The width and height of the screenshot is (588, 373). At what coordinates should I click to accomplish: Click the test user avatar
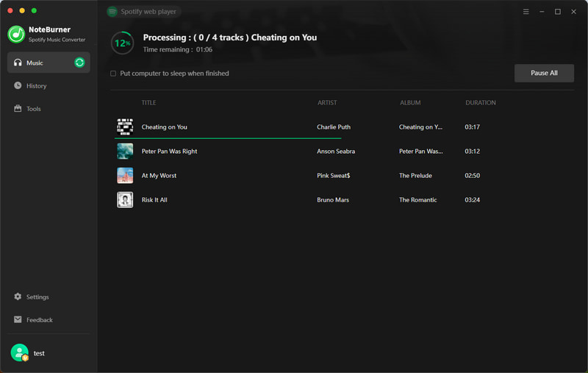[x=20, y=352]
